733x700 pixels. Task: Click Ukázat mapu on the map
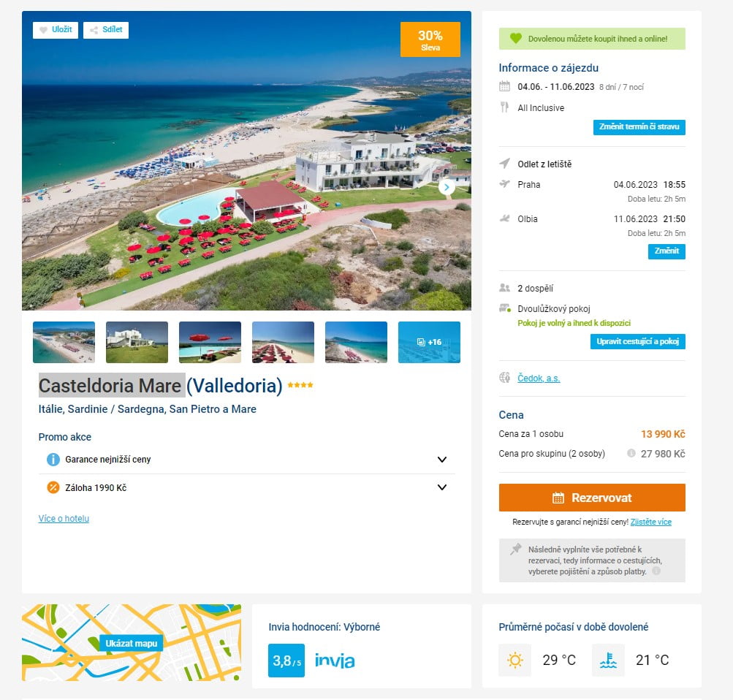pos(132,644)
